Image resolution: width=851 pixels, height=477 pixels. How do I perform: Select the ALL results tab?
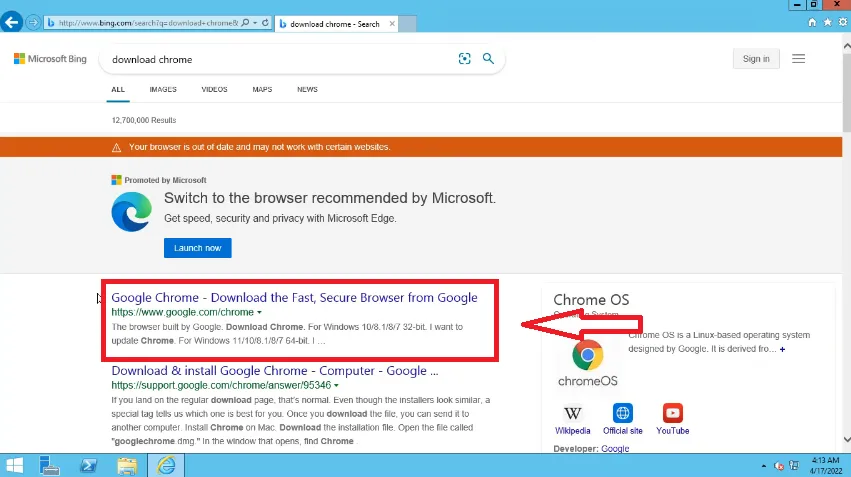pyautogui.click(x=118, y=90)
